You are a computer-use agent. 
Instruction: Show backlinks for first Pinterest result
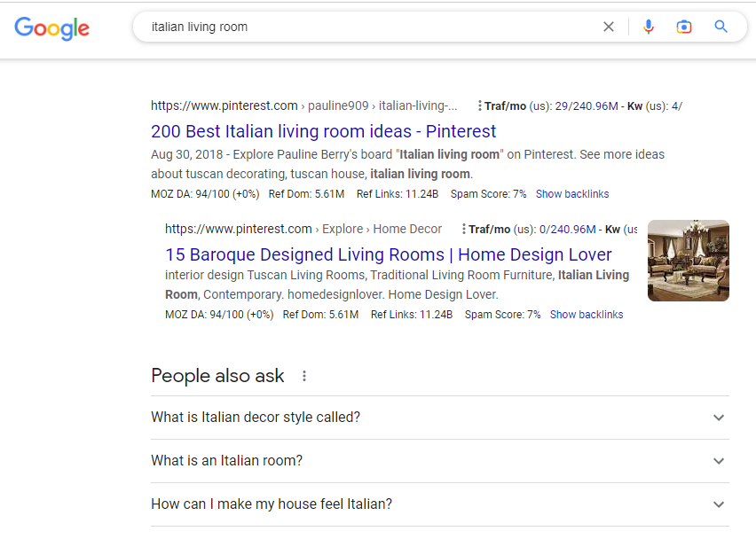pos(572,193)
